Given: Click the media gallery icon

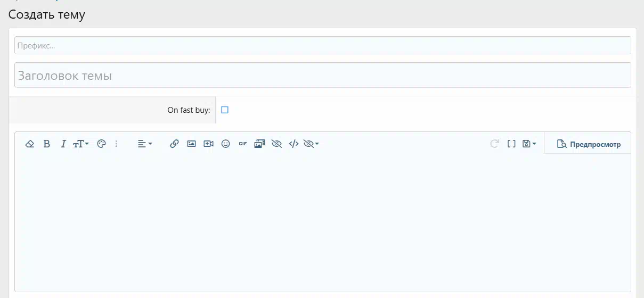Looking at the screenshot, I should tap(259, 144).
